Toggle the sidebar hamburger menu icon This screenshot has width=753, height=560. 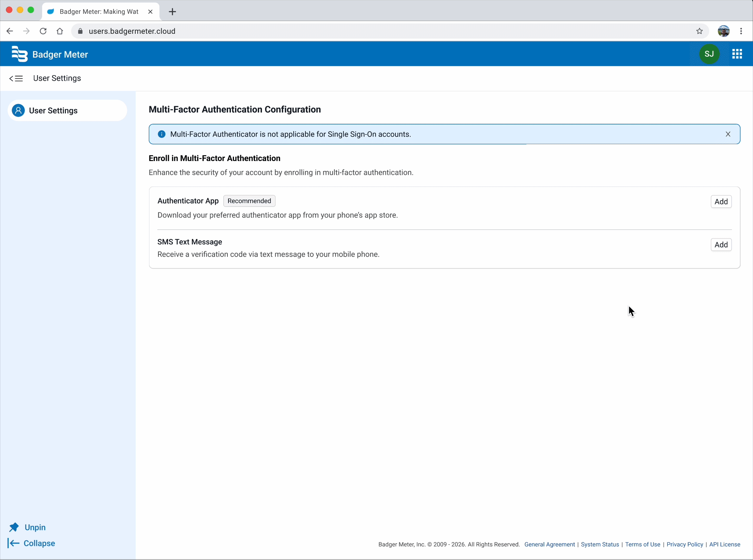pyautogui.click(x=16, y=79)
